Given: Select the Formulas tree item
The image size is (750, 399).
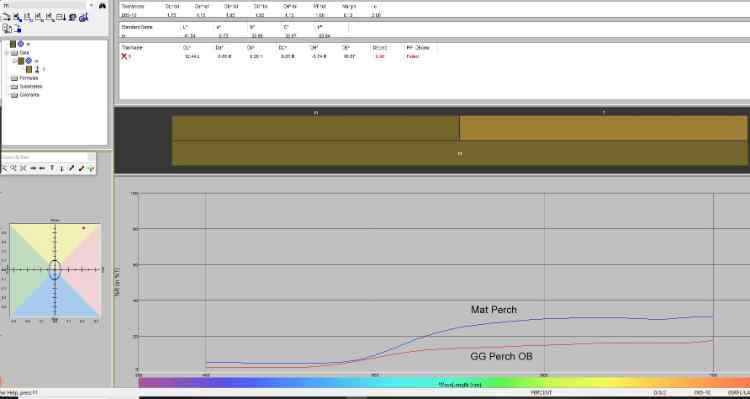Looking at the screenshot, I should [x=29, y=78].
